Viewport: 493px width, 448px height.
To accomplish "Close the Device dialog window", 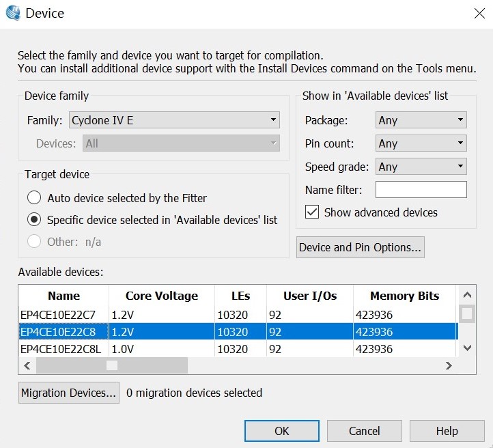I will pos(479,14).
